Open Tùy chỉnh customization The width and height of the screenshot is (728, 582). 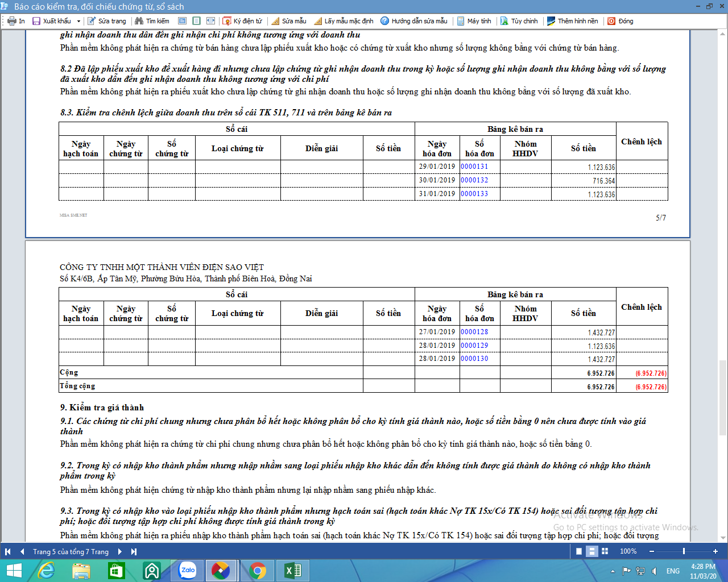click(x=519, y=21)
